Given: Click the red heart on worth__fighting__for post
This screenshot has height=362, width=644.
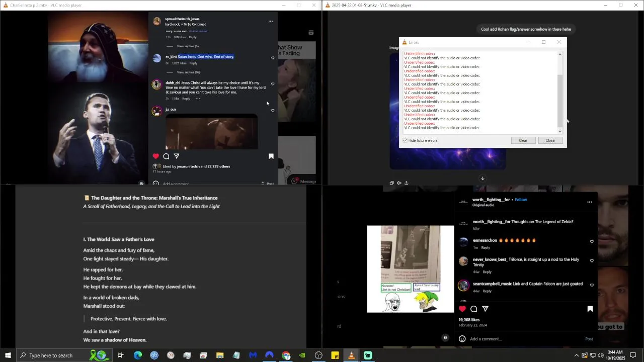Looking at the screenshot, I should pyautogui.click(x=462, y=309).
